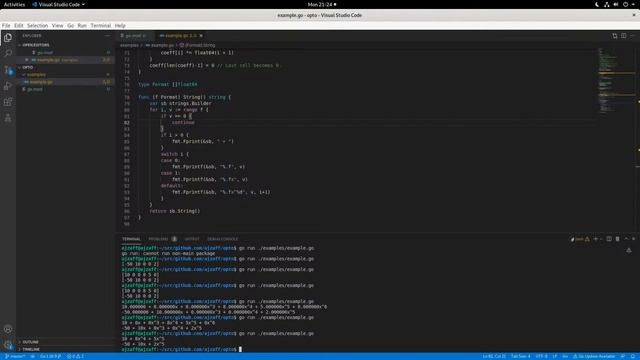Open the terminal launch profile dropdown arrow
Image resolution: width=640 pixels, height=360 pixels.
(x=601, y=239)
